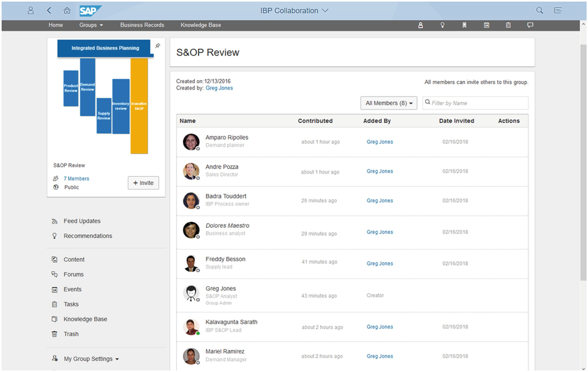The image size is (588, 372).
Task: Open events with the calendar icon
Action: [x=486, y=25]
